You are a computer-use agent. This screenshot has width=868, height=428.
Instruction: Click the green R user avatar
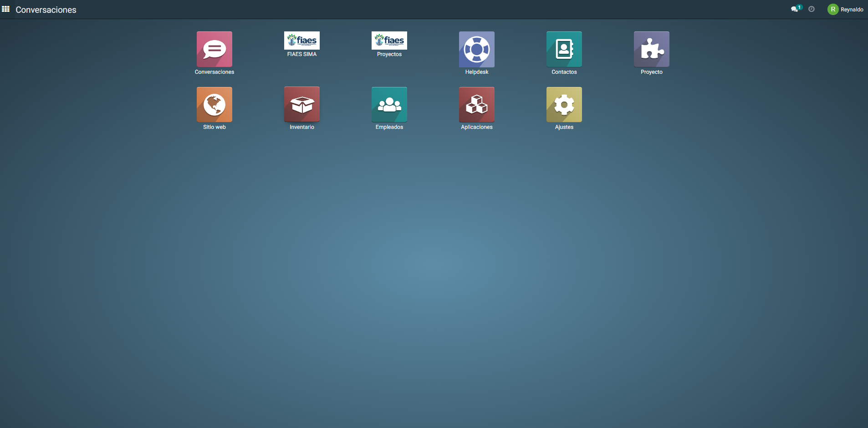tap(833, 10)
